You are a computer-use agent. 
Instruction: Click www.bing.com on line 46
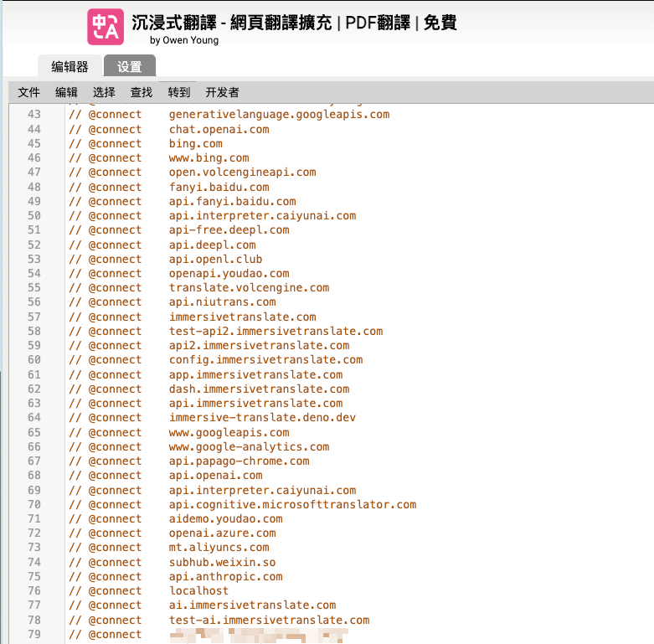[x=209, y=158]
